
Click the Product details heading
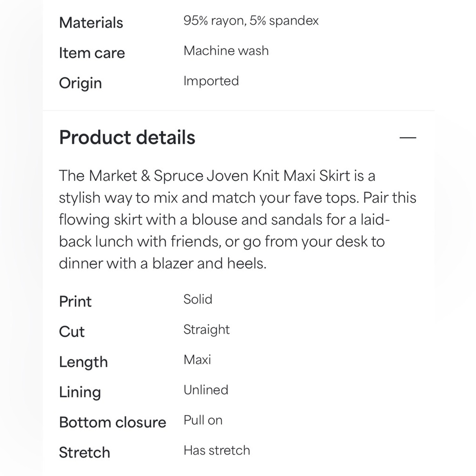coord(127,137)
